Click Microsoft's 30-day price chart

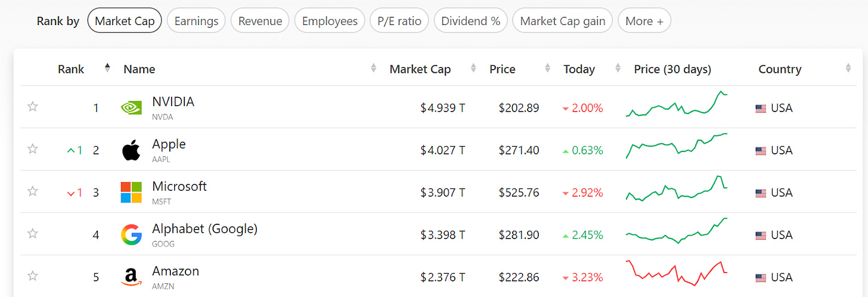(x=676, y=188)
